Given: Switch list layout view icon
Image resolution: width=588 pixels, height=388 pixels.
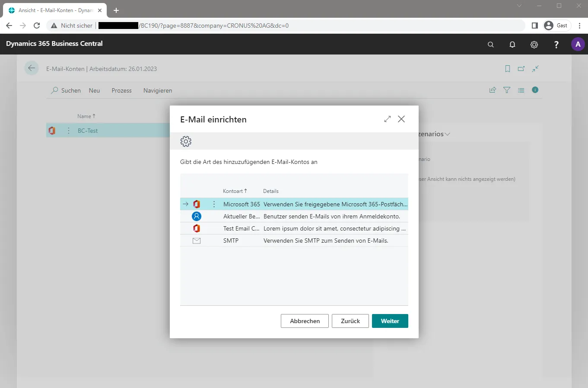Looking at the screenshot, I should point(521,90).
